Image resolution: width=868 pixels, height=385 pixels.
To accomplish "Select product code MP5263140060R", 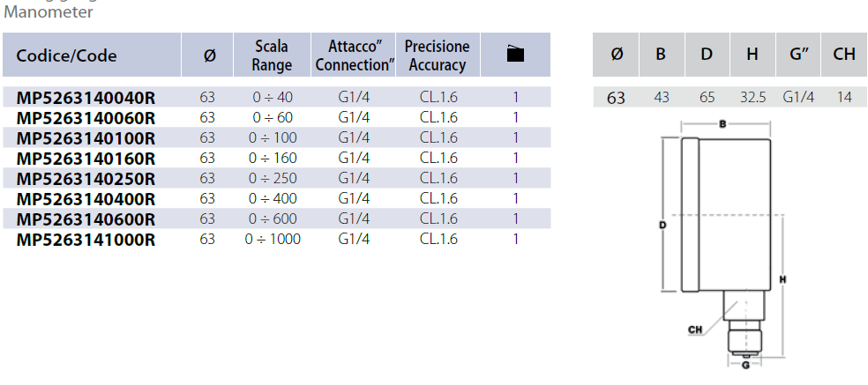I will coord(86,117).
